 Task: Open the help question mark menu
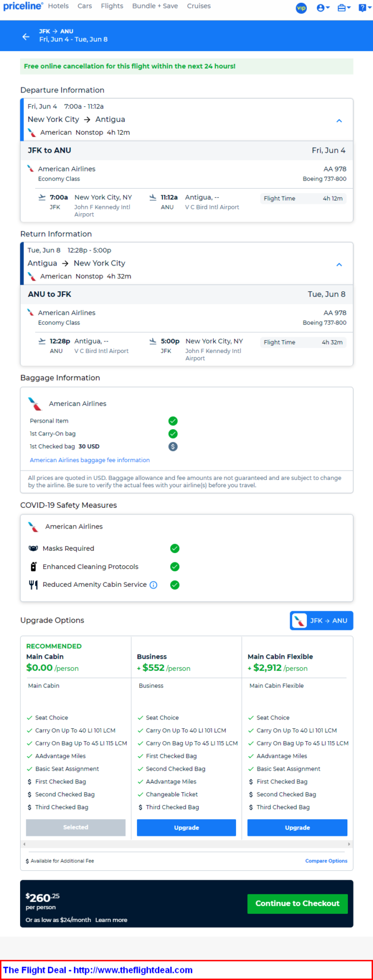pyautogui.click(x=364, y=8)
